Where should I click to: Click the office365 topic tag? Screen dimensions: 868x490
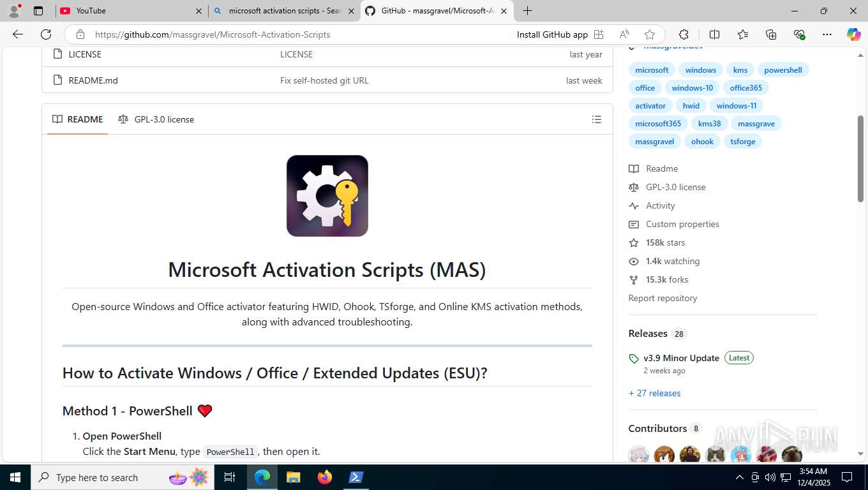click(x=746, y=88)
